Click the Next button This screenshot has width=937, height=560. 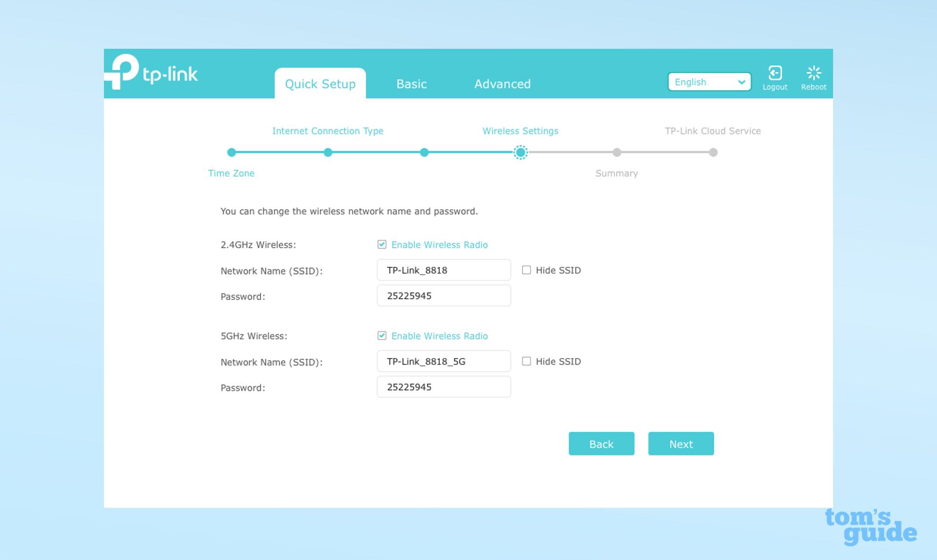pyautogui.click(x=681, y=443)
